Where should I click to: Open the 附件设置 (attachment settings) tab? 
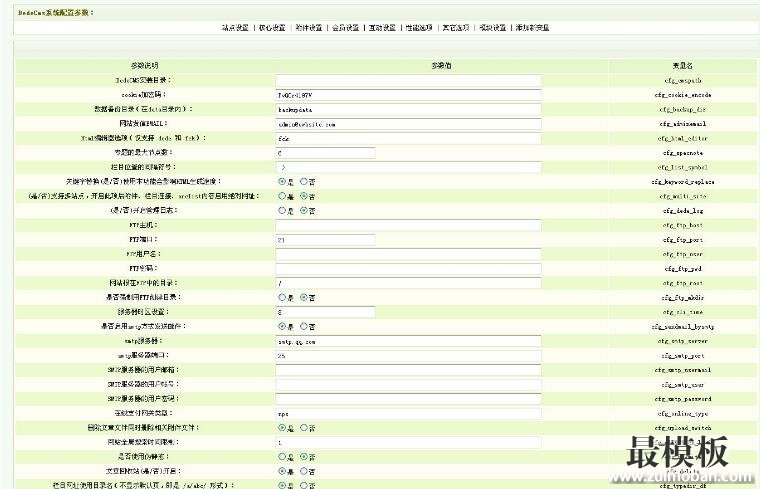[x=309, y=28]
